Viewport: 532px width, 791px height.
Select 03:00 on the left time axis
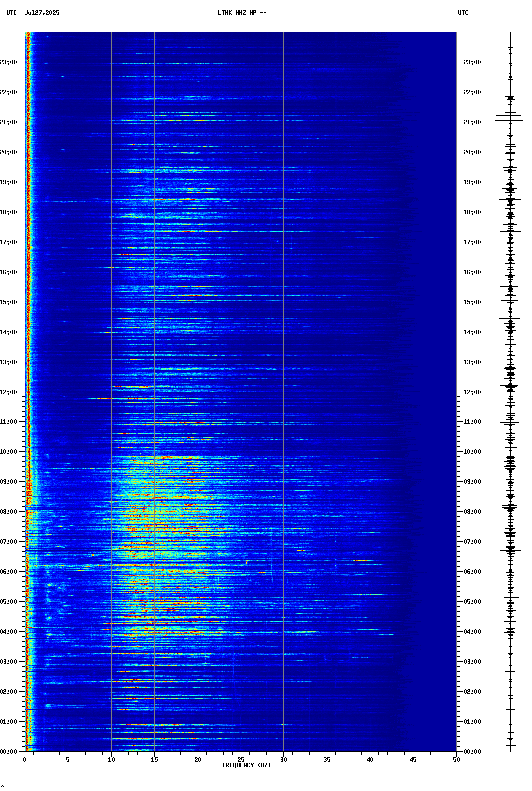tap(8, 662)
